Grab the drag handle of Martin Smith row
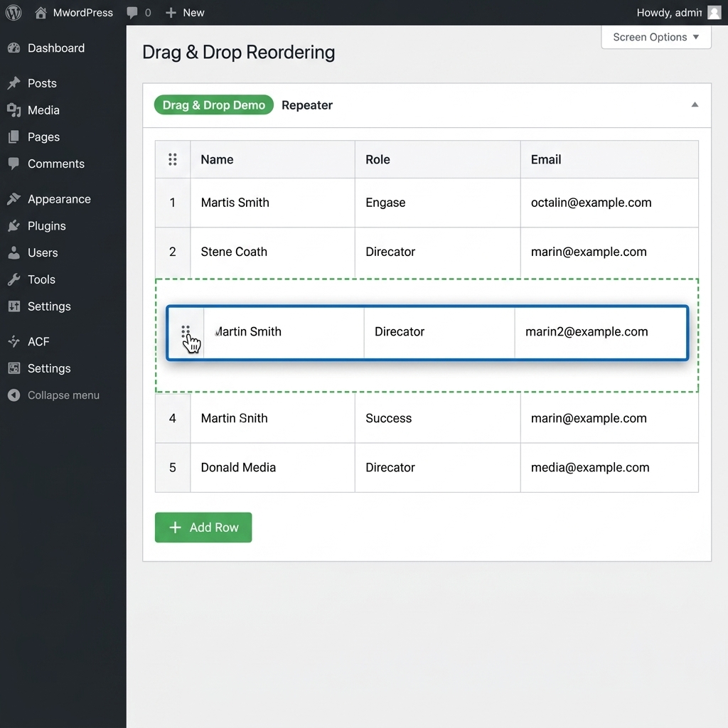This screenshot has width=728, height=728. pyautogui.click(x=186, y=331)
